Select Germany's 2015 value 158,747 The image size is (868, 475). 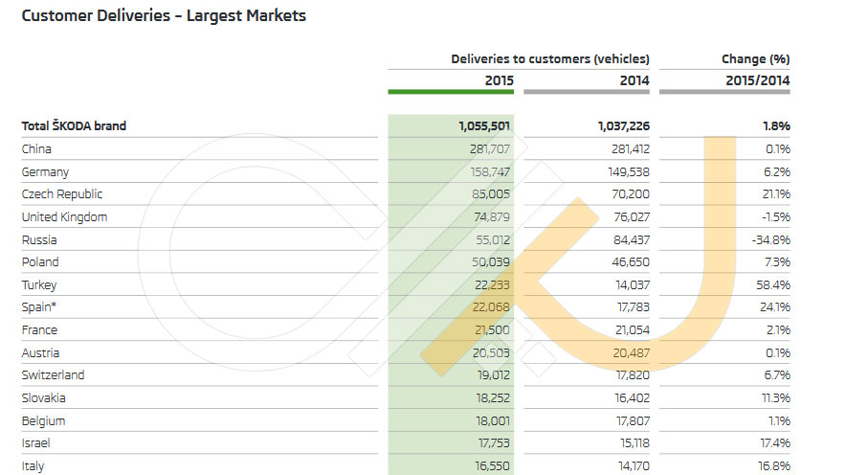(x=490, y=171)
